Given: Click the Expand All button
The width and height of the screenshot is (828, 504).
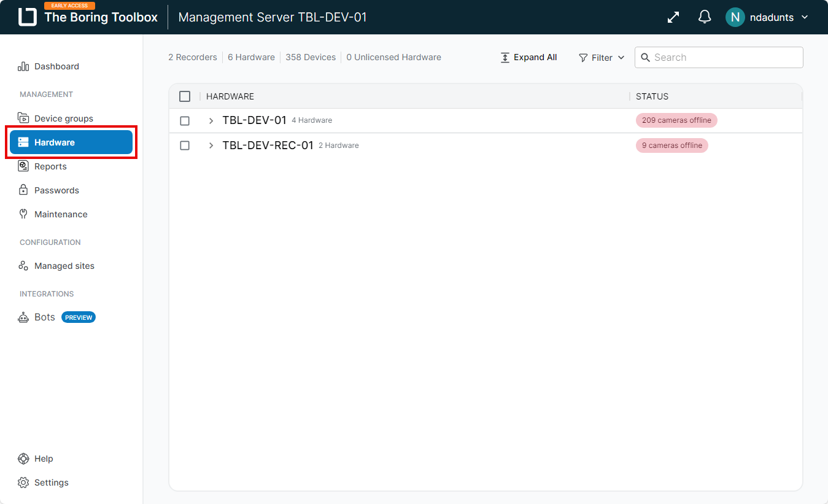Looking at the screenshot, I should [529, 58].
